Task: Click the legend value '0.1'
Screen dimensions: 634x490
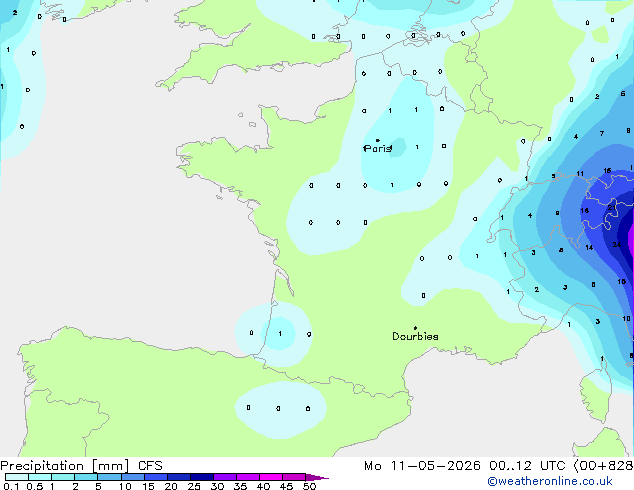Action: coord(11,486)
